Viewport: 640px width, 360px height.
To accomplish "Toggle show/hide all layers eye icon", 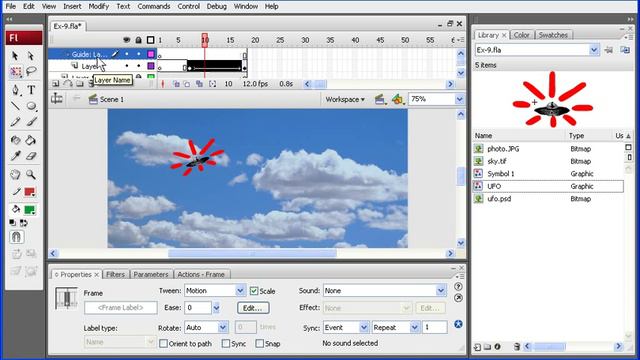I will (127, 40).
